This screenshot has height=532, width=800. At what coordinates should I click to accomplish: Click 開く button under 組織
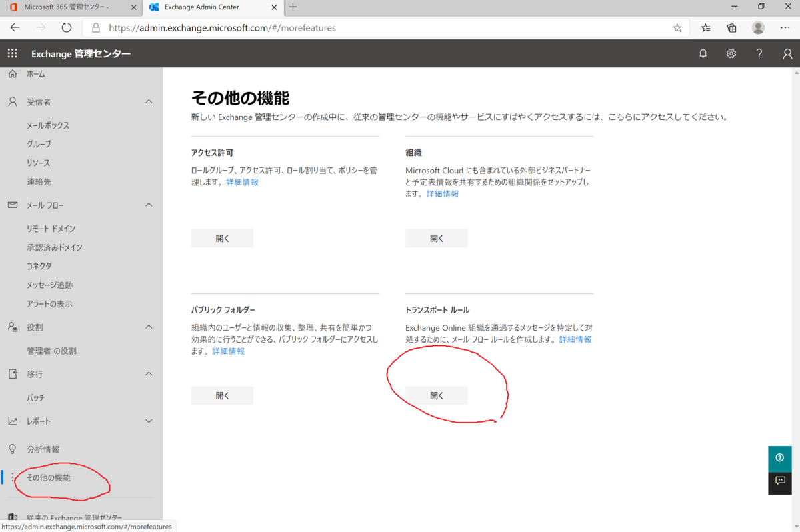pos(437,238)
